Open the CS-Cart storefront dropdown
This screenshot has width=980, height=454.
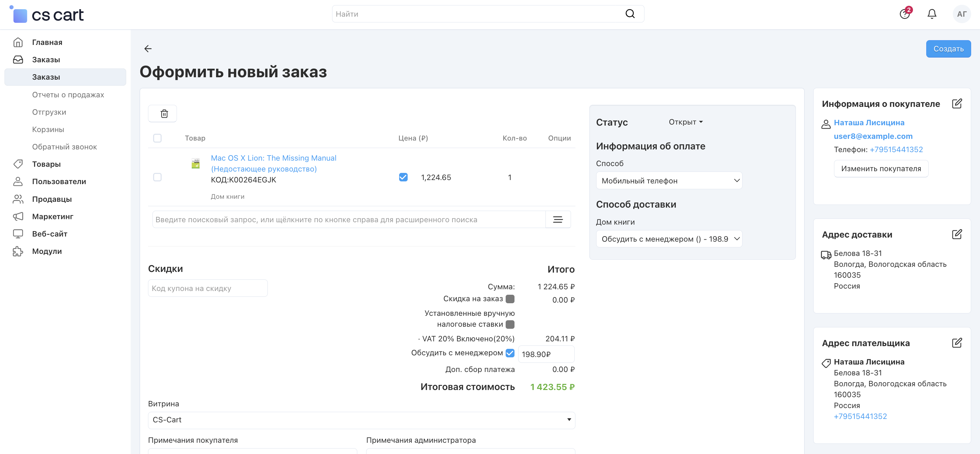point(361,420)
